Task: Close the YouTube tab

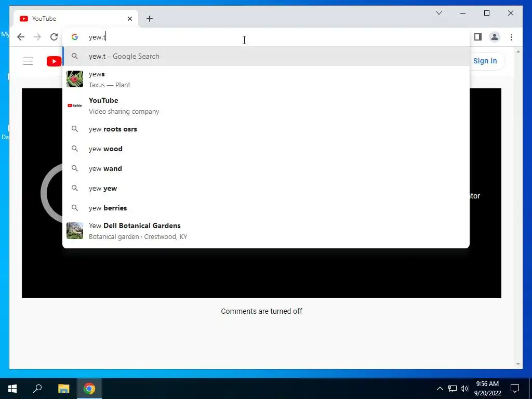Action: (x=129, y=19)
